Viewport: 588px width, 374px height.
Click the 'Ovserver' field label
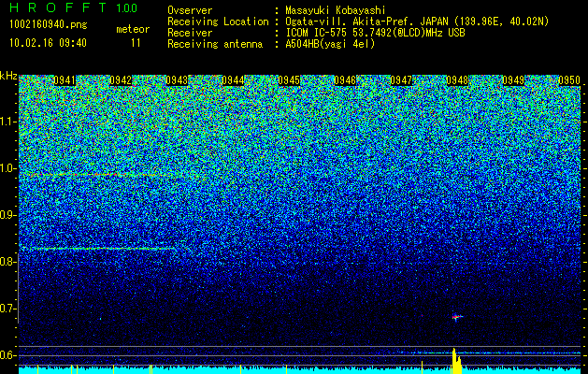190,10
